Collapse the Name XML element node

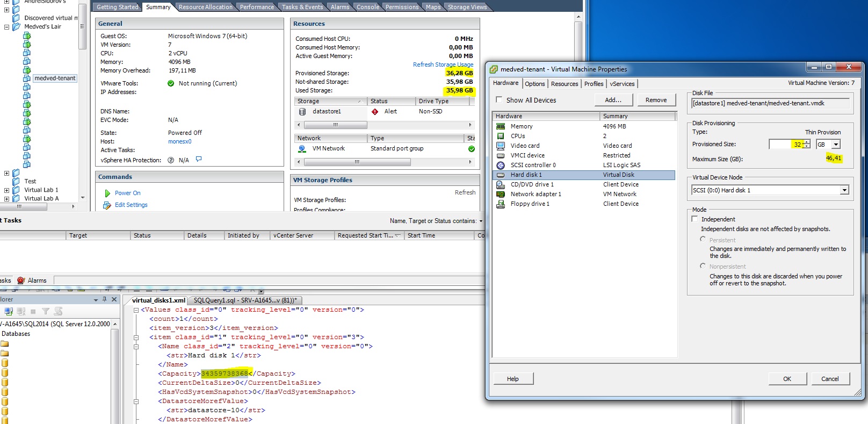pos(136,347)
